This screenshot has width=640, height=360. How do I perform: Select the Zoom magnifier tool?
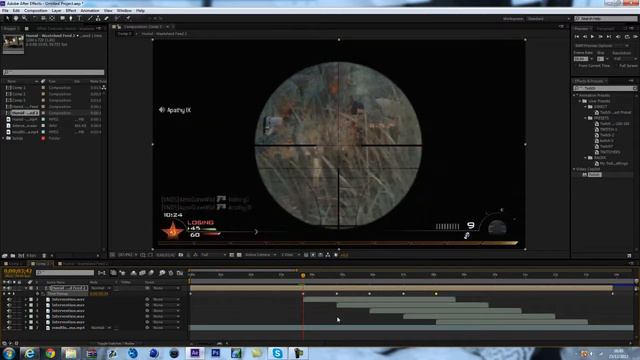coord(24,18)
